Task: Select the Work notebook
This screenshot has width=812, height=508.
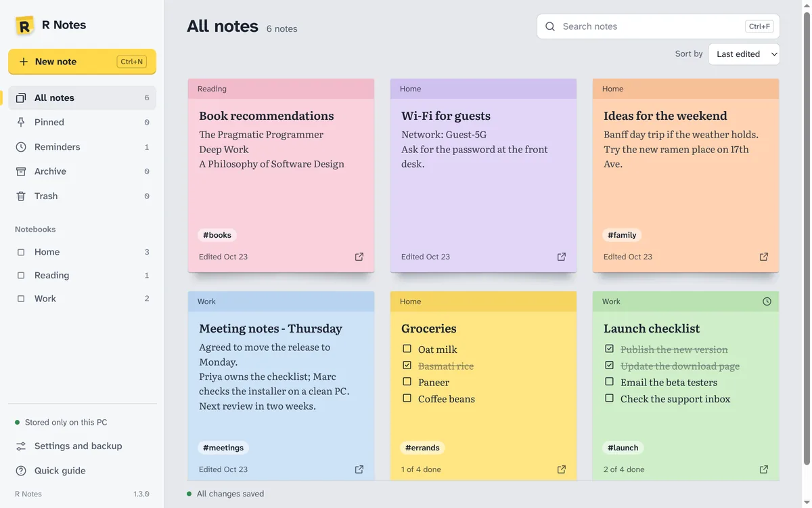Action: tap(82, 299)
